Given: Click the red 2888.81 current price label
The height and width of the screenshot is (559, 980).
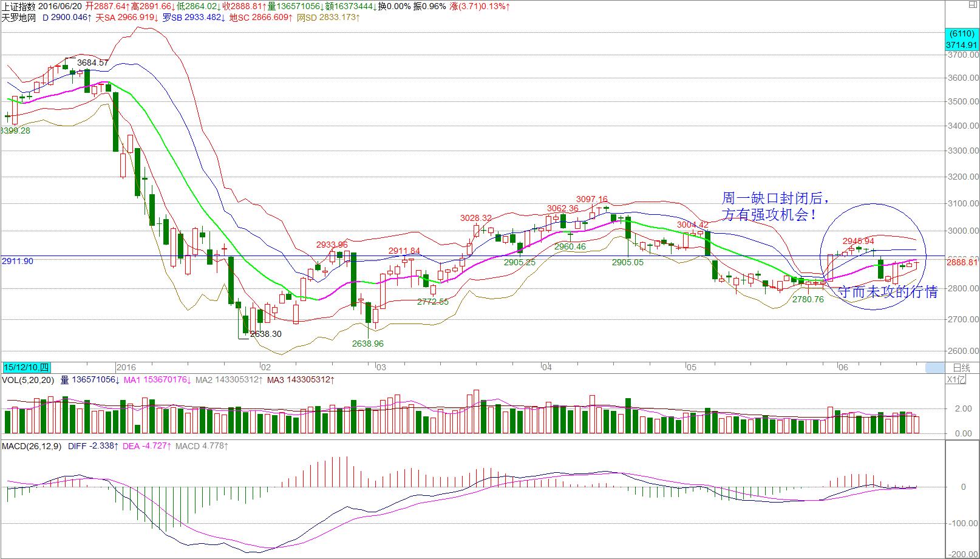Looking at the screenshot, I should 962,262.
